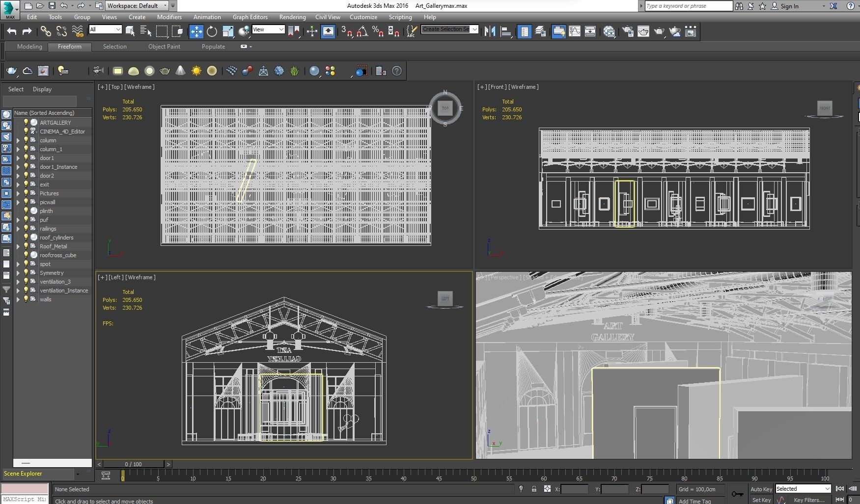Click the Set Key button
860x504 pixels.
(761, 500)
